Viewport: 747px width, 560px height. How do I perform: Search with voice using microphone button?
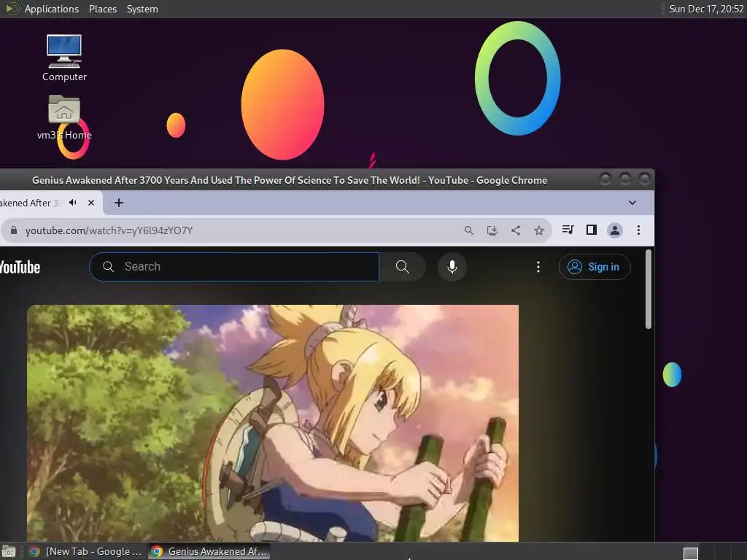452,267
